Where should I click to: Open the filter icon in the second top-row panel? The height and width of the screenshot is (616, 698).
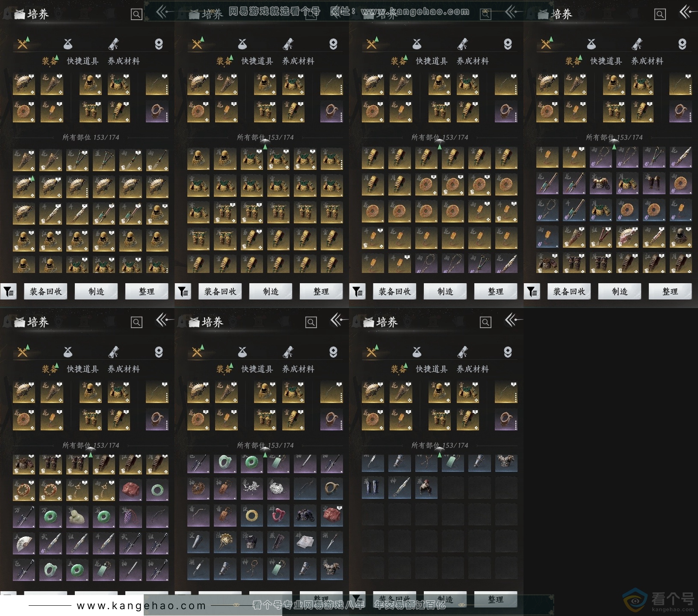183,292
